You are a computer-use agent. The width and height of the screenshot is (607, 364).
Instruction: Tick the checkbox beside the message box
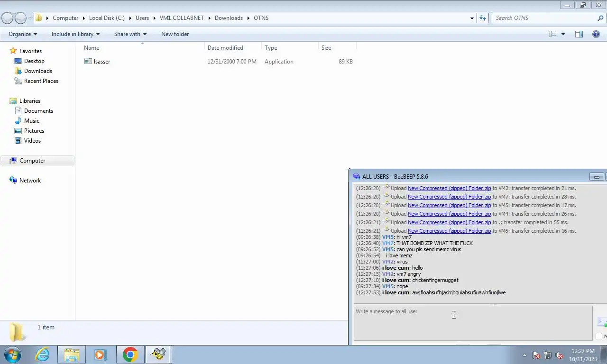[599, 337]
